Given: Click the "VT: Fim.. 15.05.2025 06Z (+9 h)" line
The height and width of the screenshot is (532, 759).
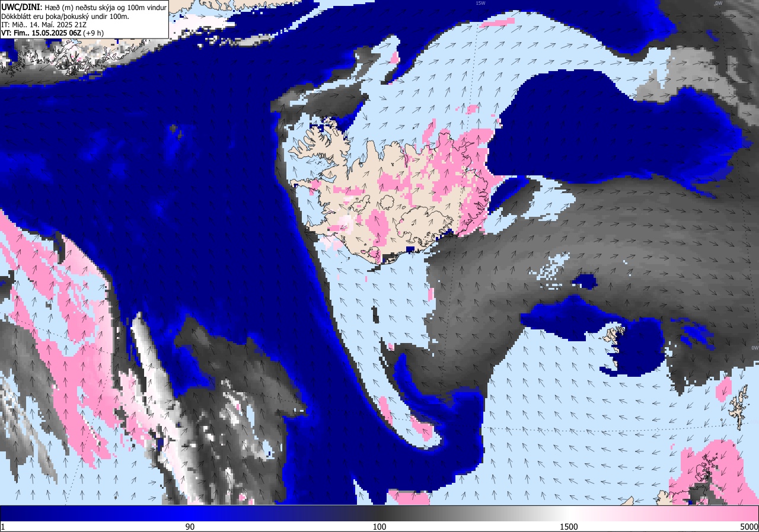Looking at the screenshot, I should pyautogui.click(x=53, y=33).
